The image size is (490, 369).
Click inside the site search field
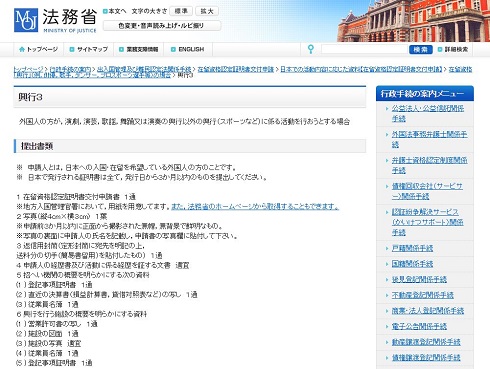click(364, 49)
